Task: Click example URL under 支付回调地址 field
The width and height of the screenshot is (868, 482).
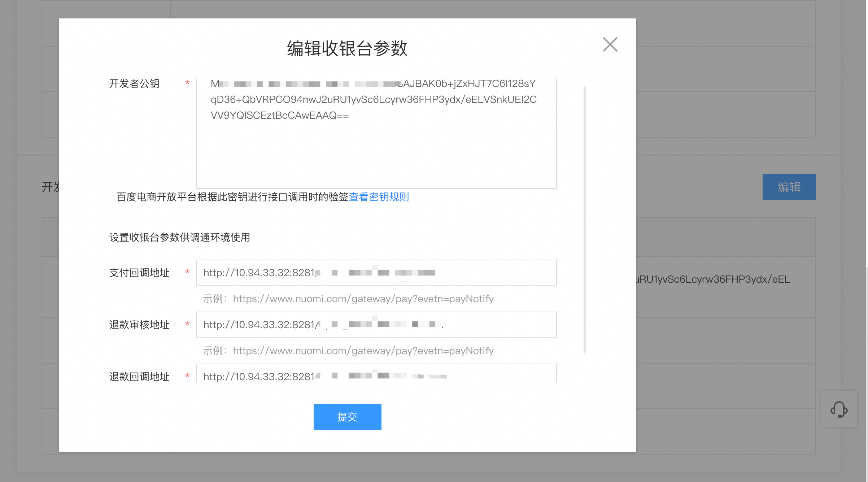Action: [363, 299]
